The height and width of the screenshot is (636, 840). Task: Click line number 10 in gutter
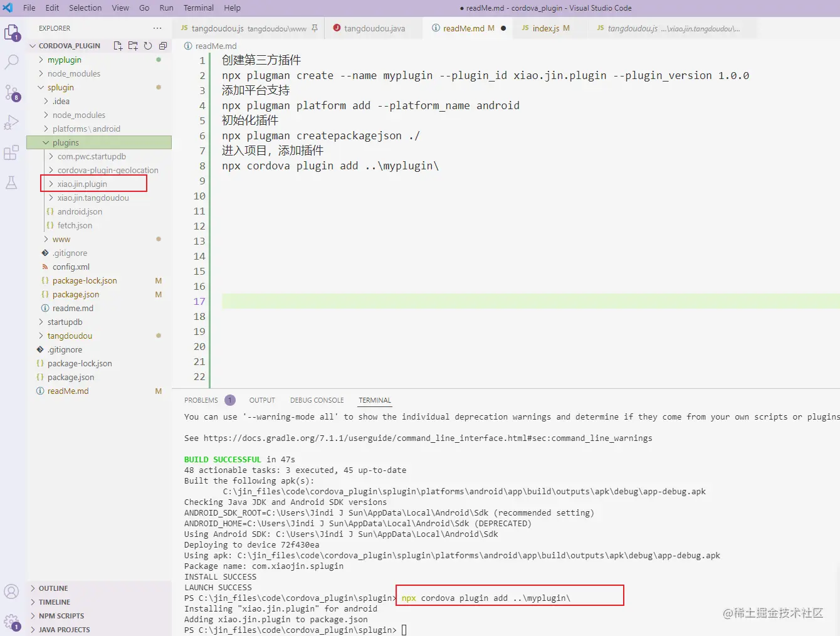click(199, 196)
